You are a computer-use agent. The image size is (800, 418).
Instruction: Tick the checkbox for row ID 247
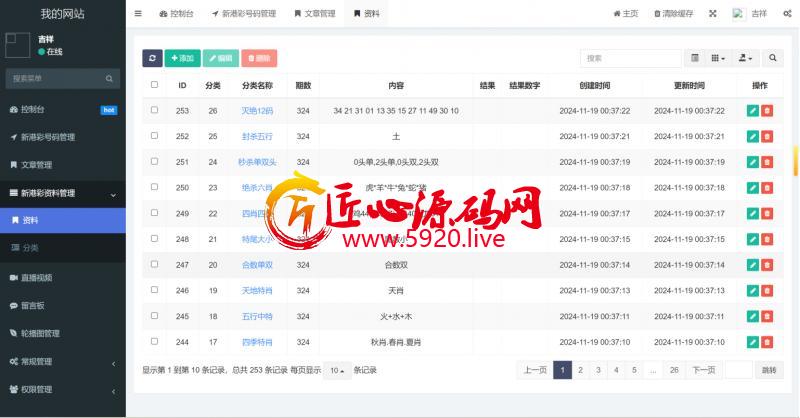pos(154,264)
